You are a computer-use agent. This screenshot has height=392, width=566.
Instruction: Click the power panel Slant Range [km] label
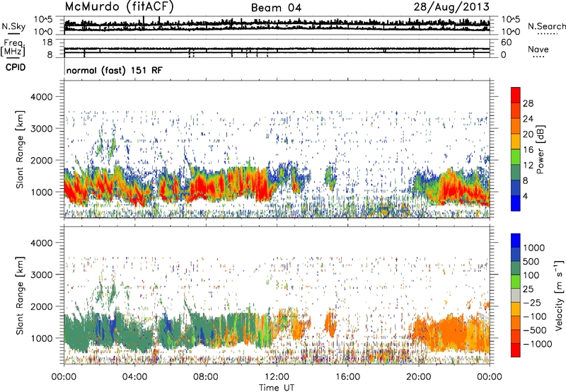[x=20, y=149]
